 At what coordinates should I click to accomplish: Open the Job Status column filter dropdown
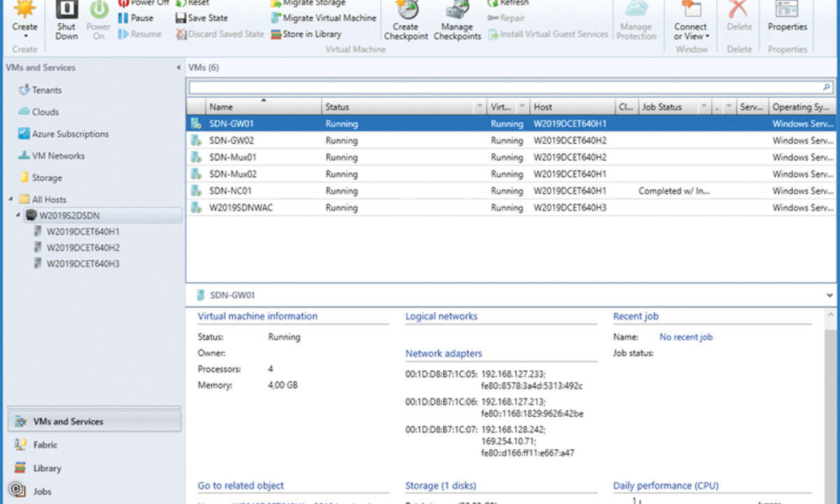point(703,107)
